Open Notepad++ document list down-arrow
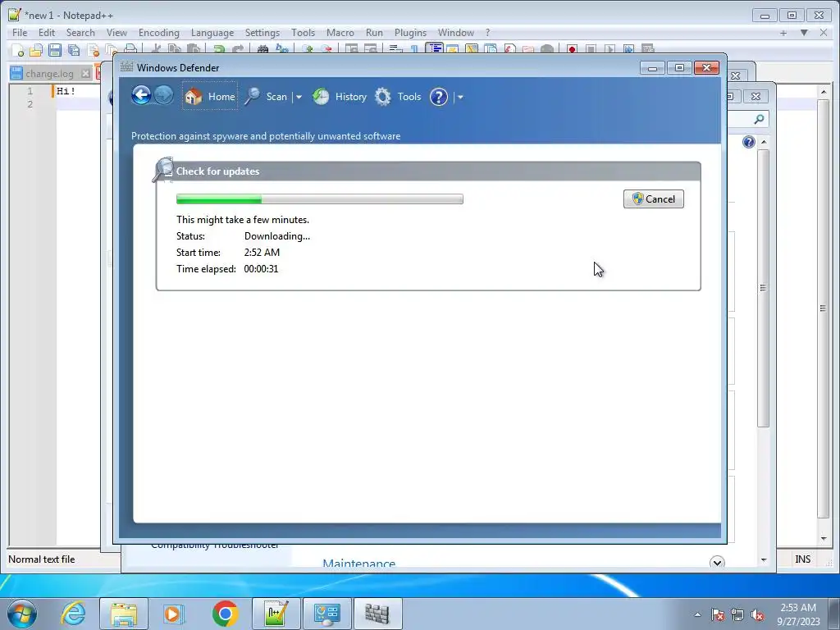This screenshot has height=630, width=840. pyautogui.click(x=804, y=33)
